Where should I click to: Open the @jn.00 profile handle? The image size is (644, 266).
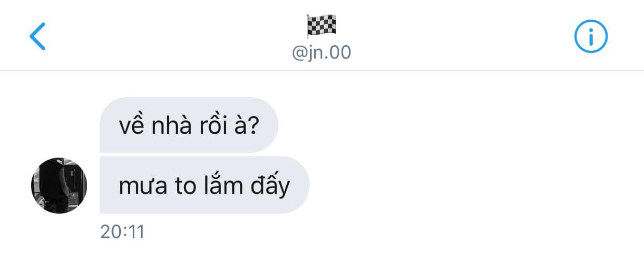coord(321,53)
